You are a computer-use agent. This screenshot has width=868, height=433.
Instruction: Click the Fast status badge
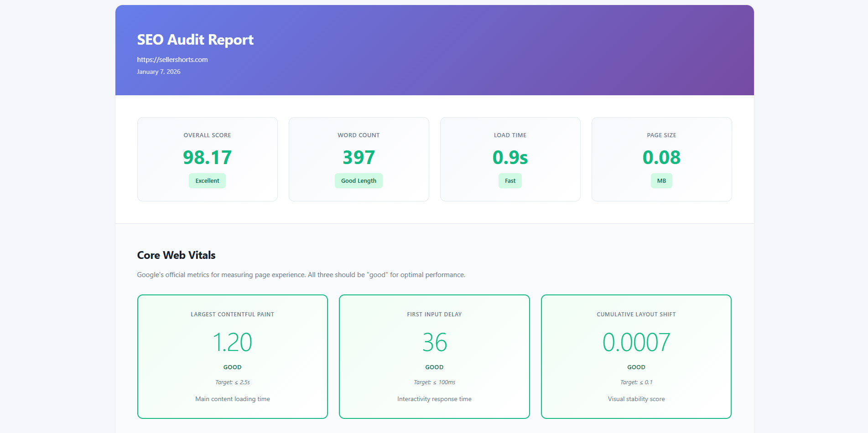pyautogui.click(x=510, y=181)
